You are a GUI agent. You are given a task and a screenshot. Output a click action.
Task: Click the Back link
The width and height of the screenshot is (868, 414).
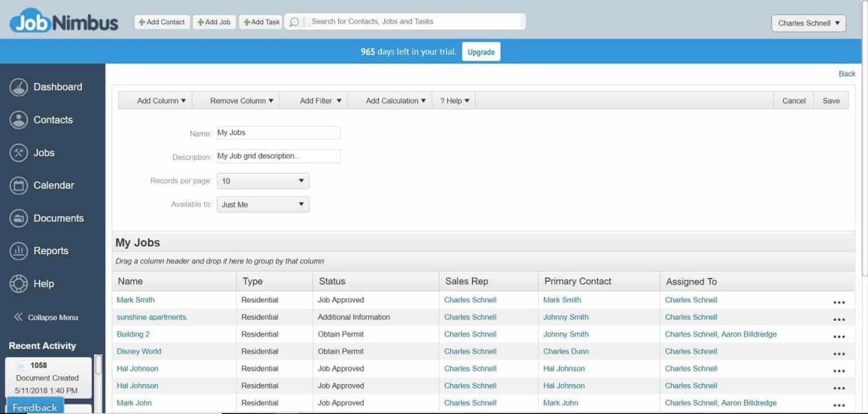pos(847,73)
